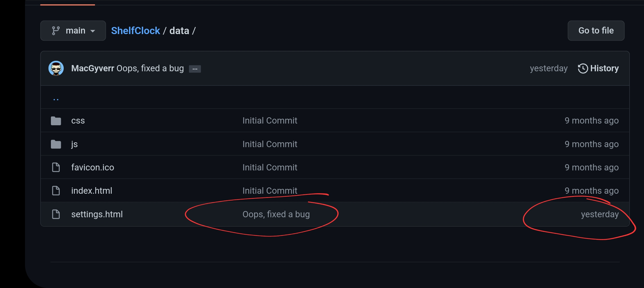Open the settings.html file
644x288 pixels.
[97, 214]
